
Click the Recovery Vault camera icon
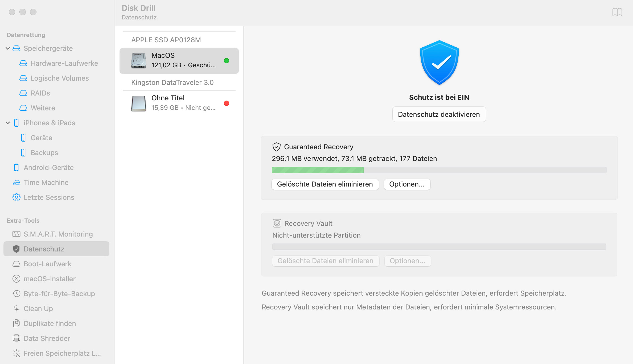[277, 223]
